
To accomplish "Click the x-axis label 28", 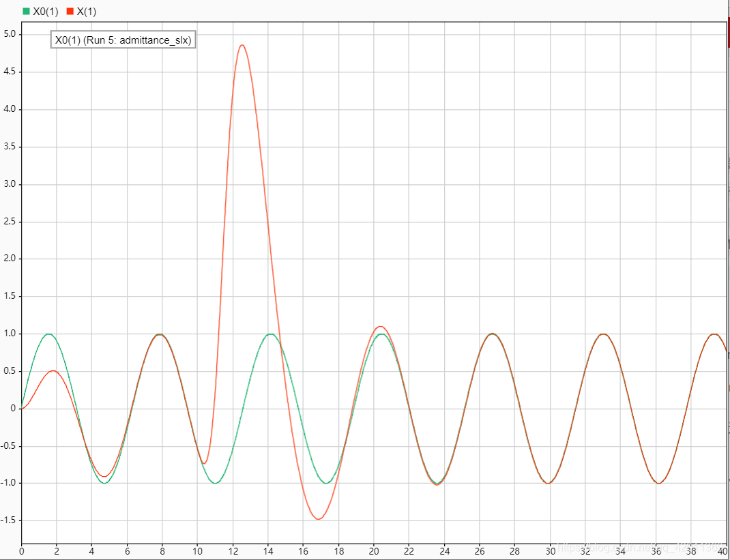I will (x=514, y=550).
